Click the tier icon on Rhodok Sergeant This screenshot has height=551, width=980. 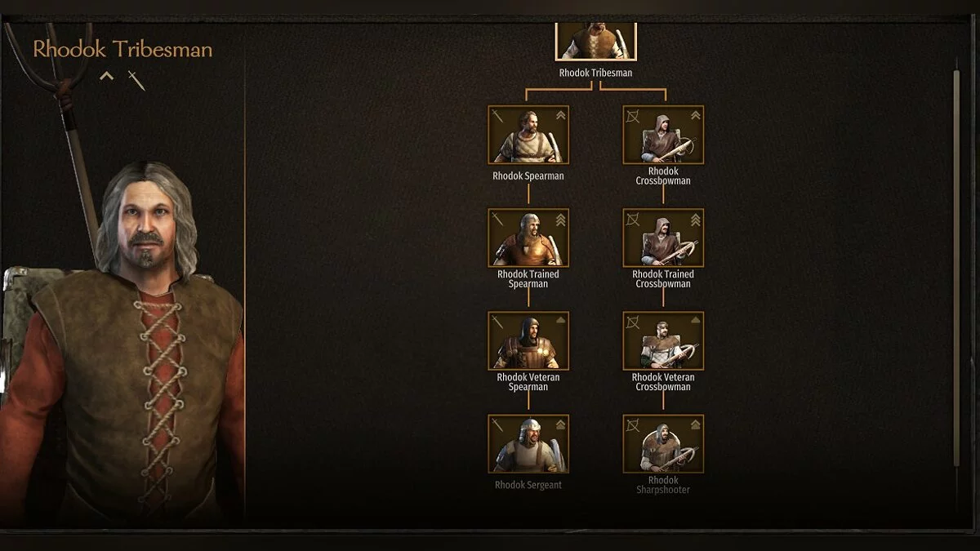(x=560, y=424)
